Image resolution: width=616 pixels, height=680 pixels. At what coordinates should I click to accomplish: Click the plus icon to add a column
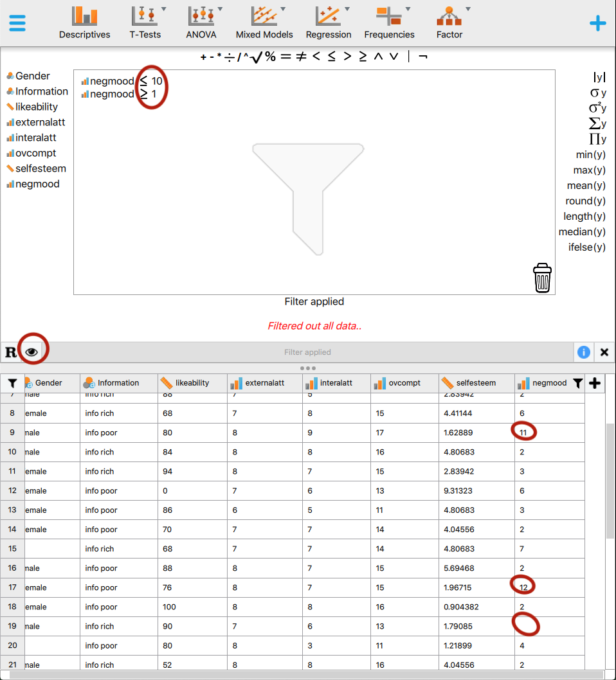594,382
